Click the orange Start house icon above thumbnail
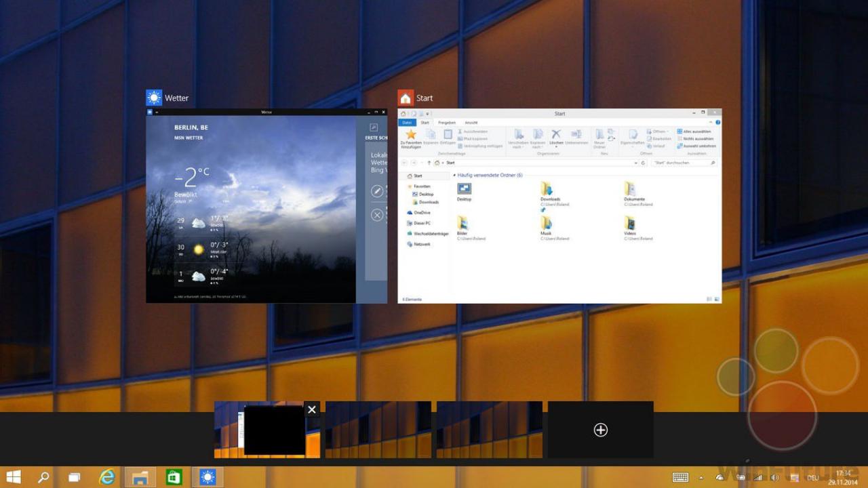Screen dimensions: 868x488 tap(406, 98)
